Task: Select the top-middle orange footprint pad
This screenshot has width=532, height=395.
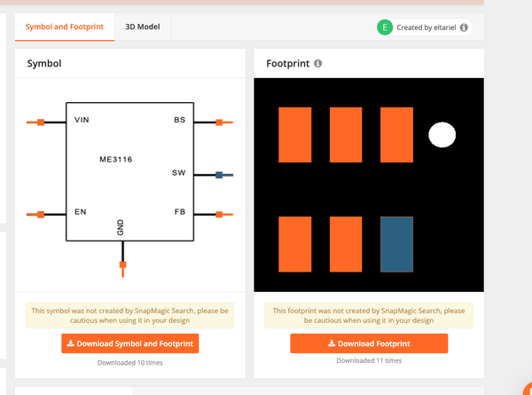Action: tap(346, 135)
